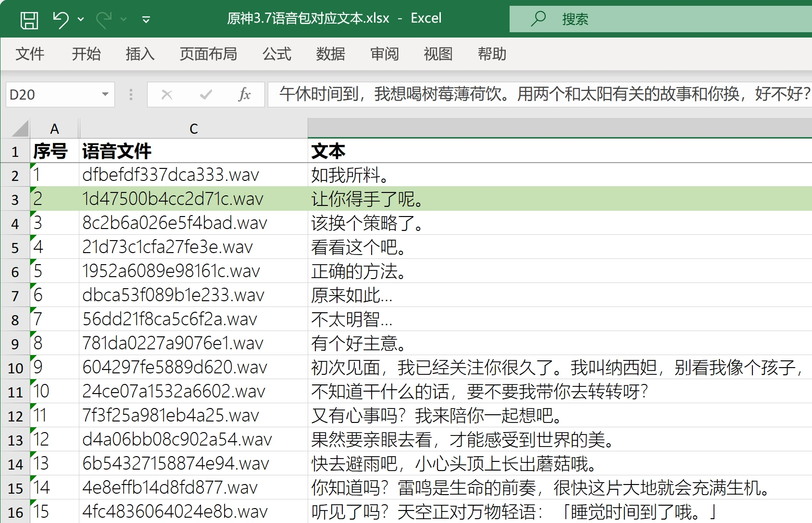Viewport: 812px width, 523px height.
Task: Switch to the 插入 ribbon tab
Action: tap(140, 54)
